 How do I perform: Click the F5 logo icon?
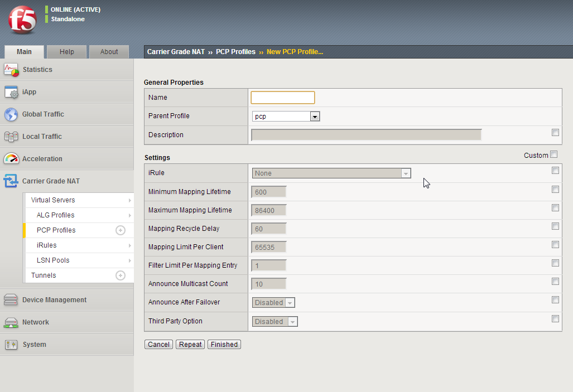[x=22, y=20]
